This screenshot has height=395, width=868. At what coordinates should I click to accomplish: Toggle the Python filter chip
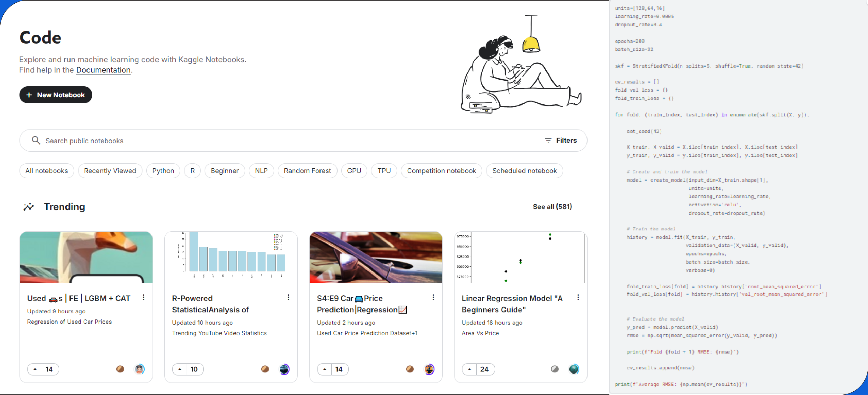(163, 171)
